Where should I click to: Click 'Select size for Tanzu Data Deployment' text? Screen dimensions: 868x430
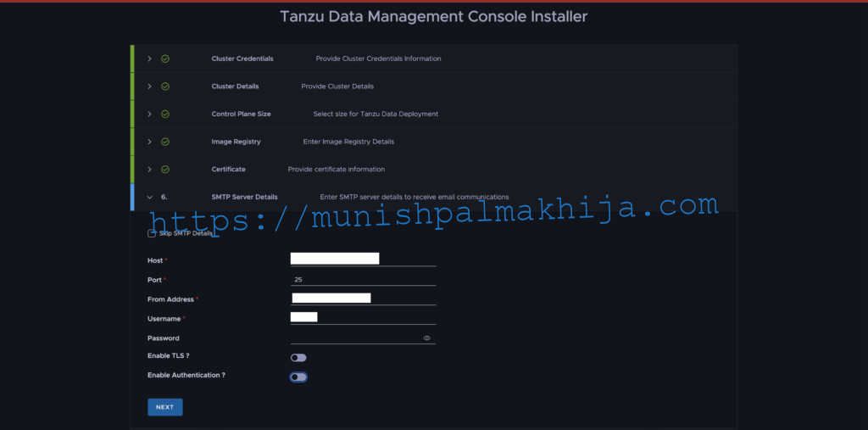pyautogui.click(x=376, y=114)
